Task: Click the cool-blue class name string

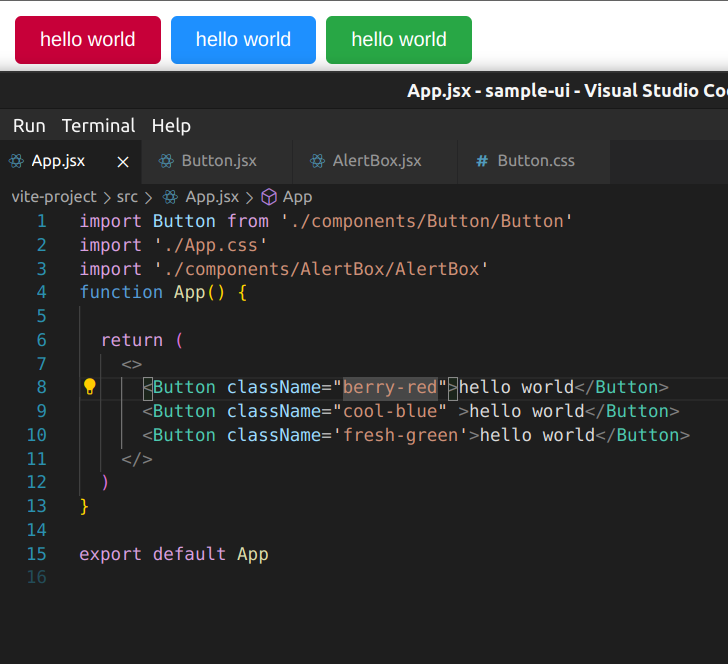Action: [x=390, y=411]
